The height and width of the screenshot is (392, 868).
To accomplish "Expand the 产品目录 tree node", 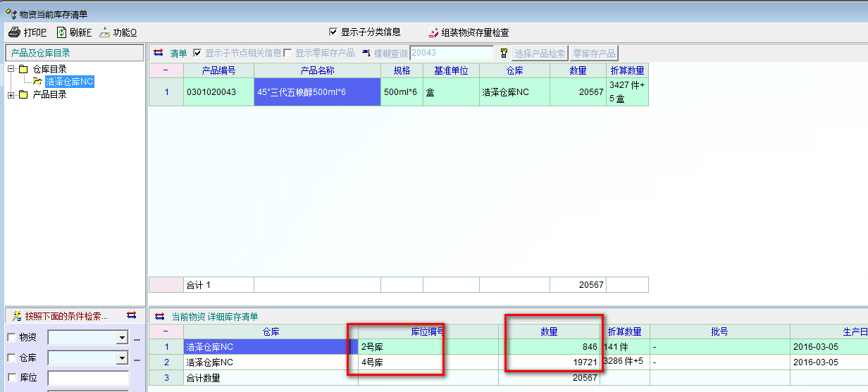I will [11, 94].
